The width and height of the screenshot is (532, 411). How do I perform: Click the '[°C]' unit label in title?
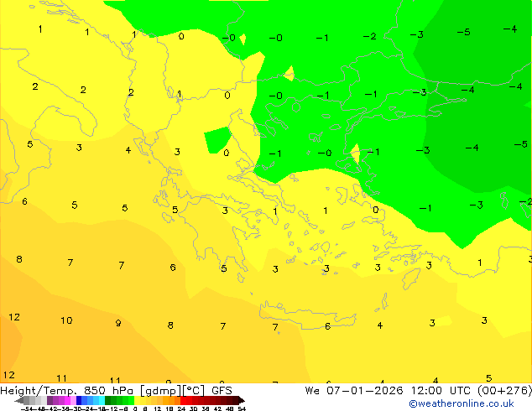(194, 391)
